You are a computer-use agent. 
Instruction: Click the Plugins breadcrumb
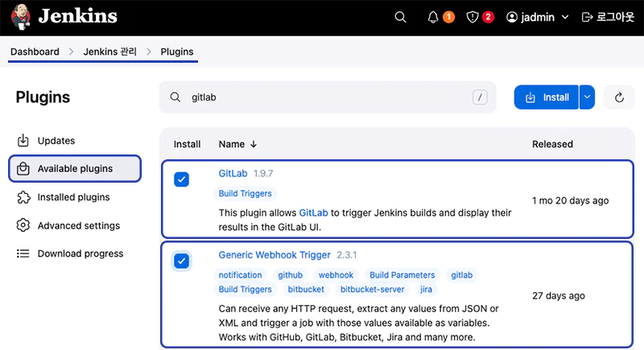[x=177, y=51]
